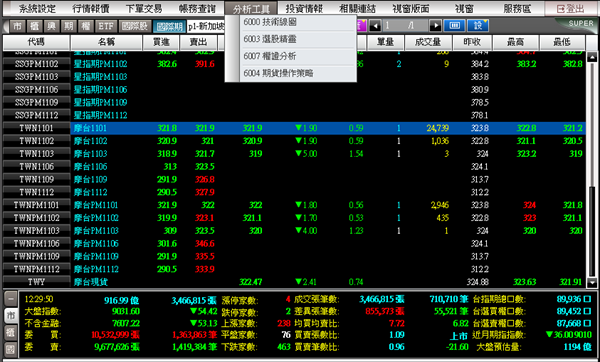The height and width of the screenshot is (362, 600).
Task: Expand the 行情報價 quotes menu
Action: [x=91, y=8]
